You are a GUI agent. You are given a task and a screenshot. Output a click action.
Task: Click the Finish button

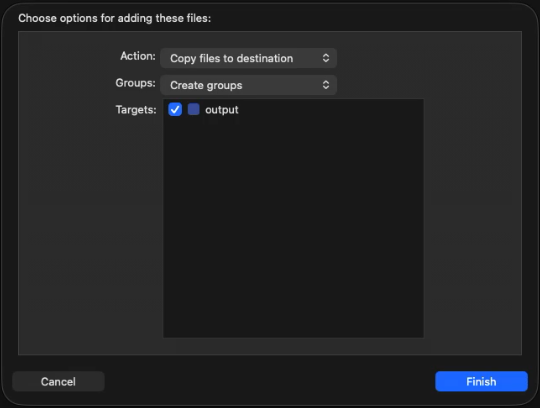pos(481,381)
